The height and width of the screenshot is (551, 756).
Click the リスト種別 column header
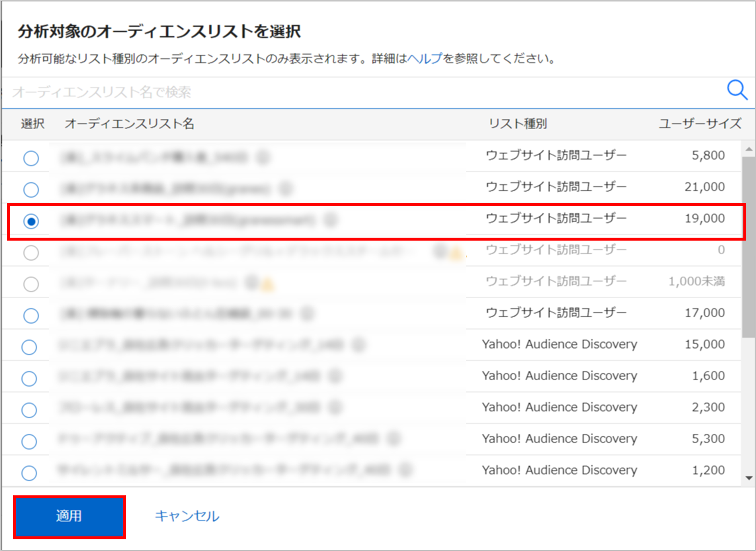(517, 123)
